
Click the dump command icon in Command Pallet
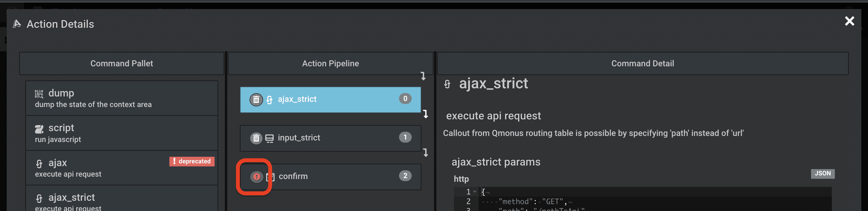39,94
